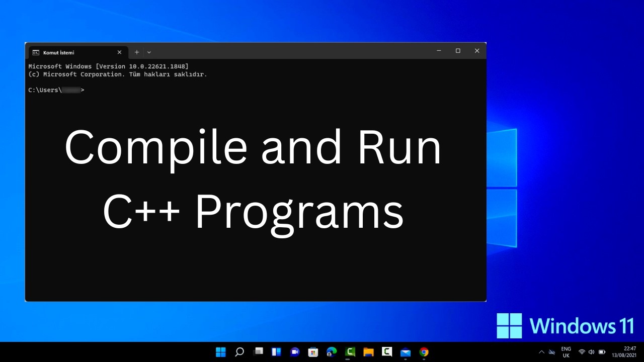Click the C:\Users command prompt line
The image size is (644, 362).
pyautogui.click(x=56, y=90)
